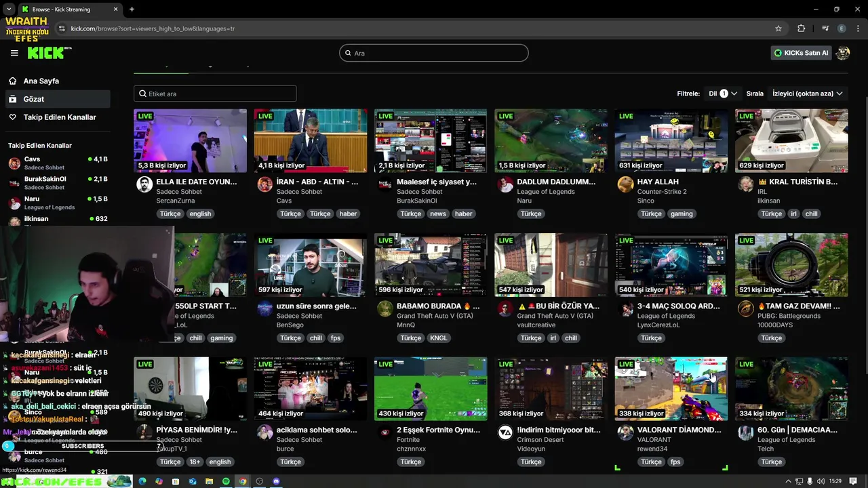Open the Chrome extensions puzzle icon

point(802,28)
